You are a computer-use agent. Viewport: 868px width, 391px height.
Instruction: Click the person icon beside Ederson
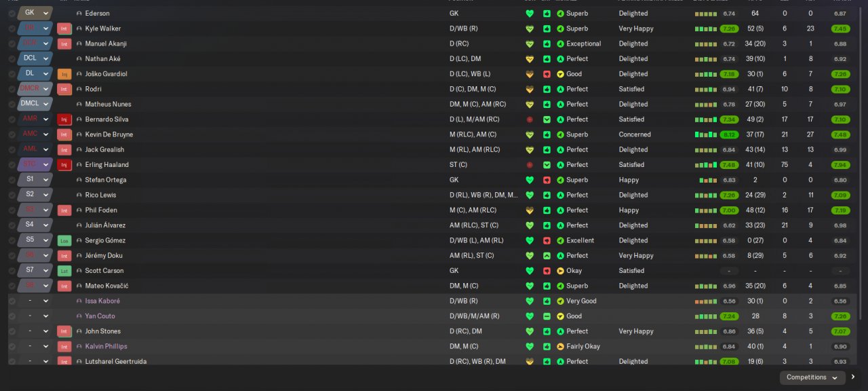click(79, 14)
